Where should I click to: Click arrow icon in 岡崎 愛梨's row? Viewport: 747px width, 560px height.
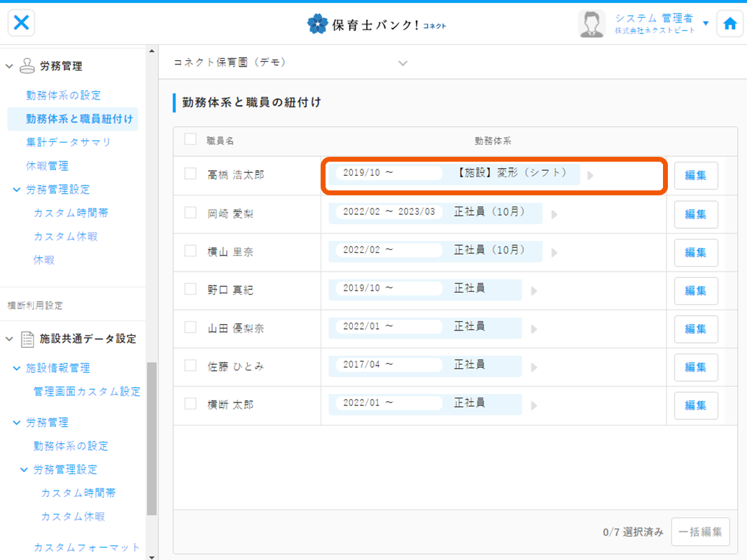coord(554,214)
